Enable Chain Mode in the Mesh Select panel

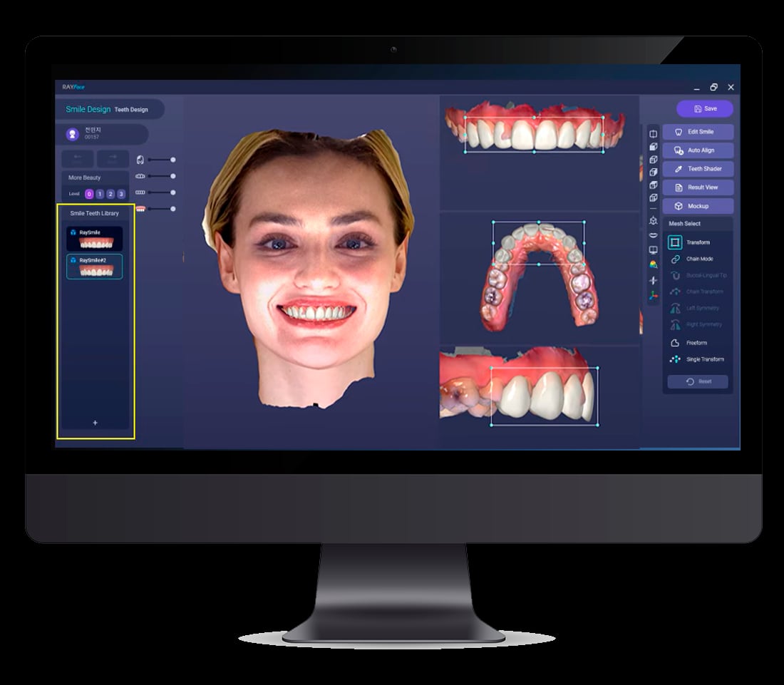click(x=695, y=258)
